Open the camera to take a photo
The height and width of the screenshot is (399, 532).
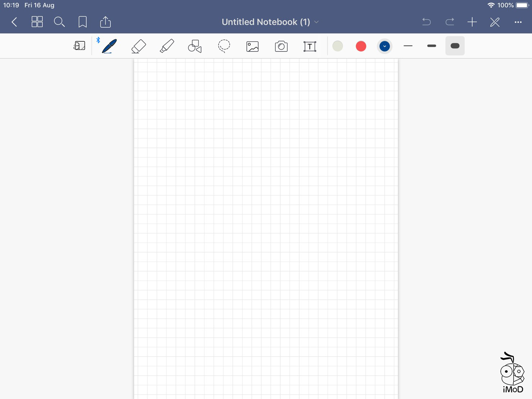pos(281,46)
